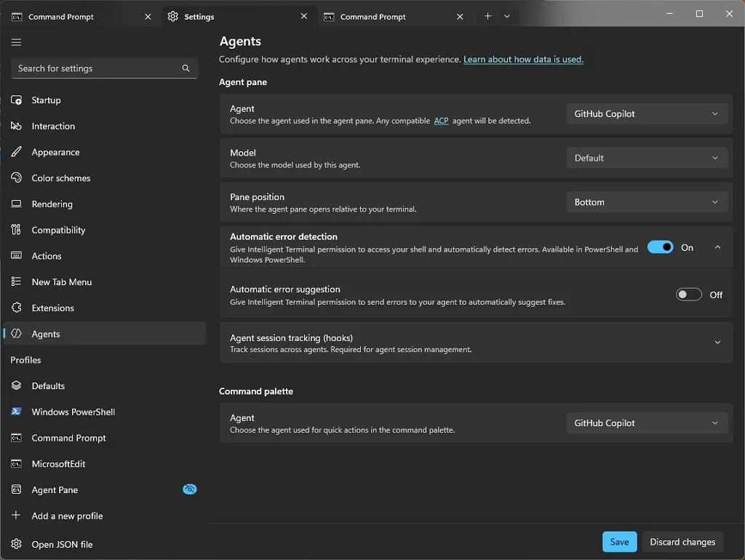Click the Interaction cursor icon

[16, 126]
